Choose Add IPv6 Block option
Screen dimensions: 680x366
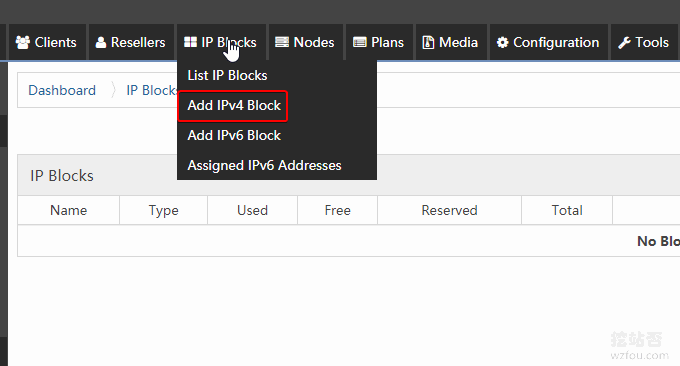click(234, 135)
